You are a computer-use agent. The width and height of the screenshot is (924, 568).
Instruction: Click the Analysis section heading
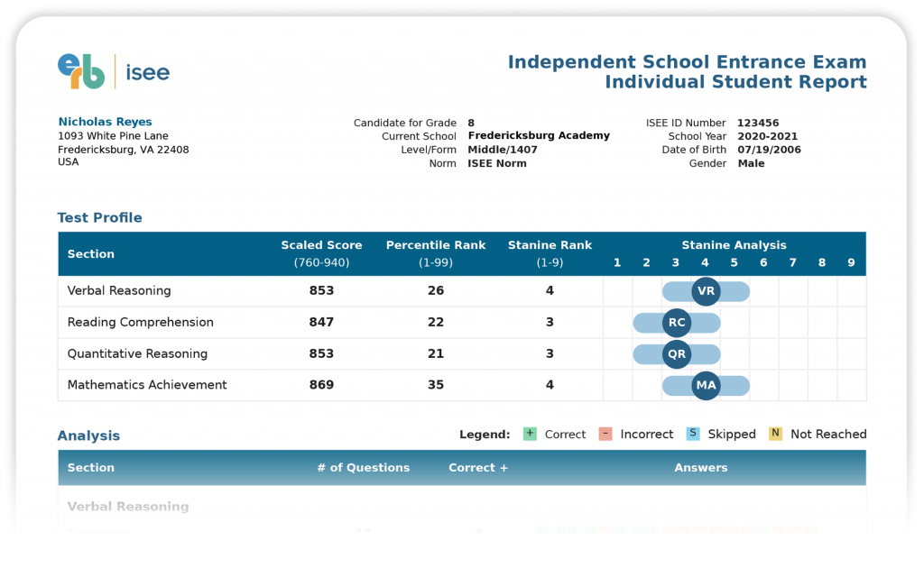point(88,435)
